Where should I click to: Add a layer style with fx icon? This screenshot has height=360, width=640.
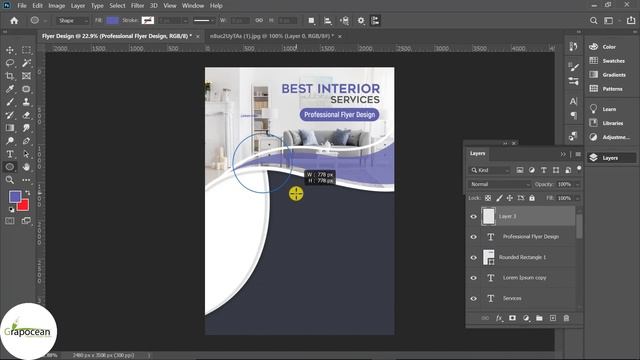499,318
